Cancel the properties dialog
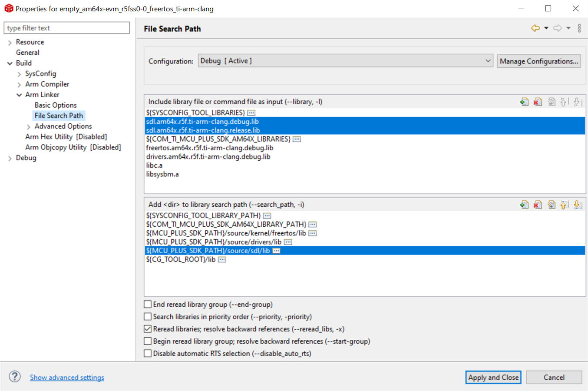 point(554,377)
